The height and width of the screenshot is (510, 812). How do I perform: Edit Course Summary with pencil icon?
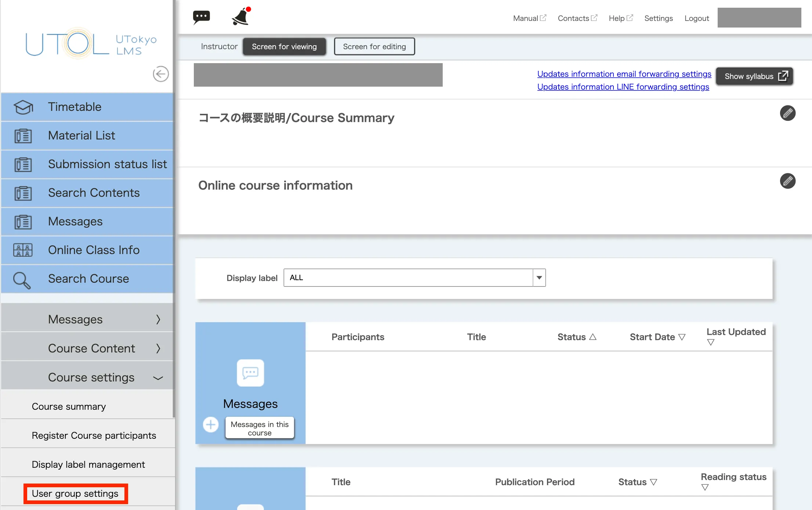point(787,113)
